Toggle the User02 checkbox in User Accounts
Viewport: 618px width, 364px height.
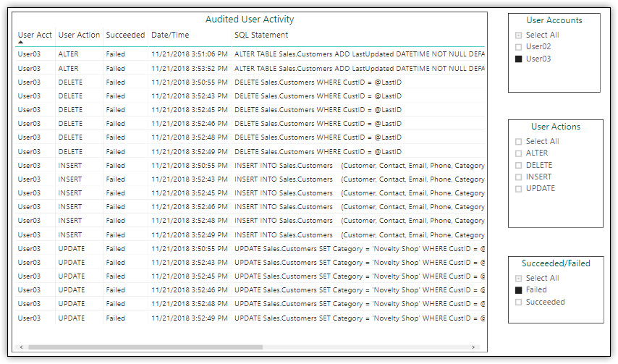[x=518, y=47]
